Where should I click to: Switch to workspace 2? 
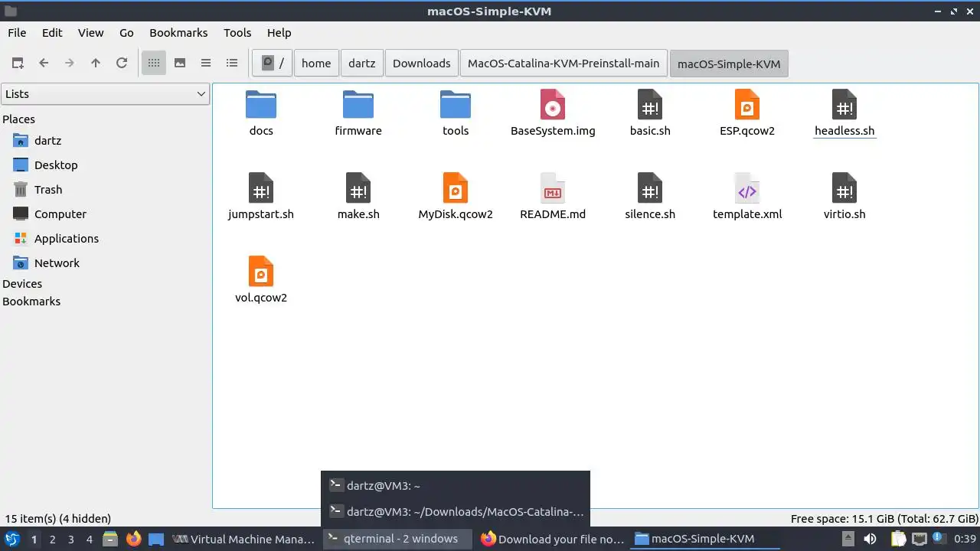point(52,540)
